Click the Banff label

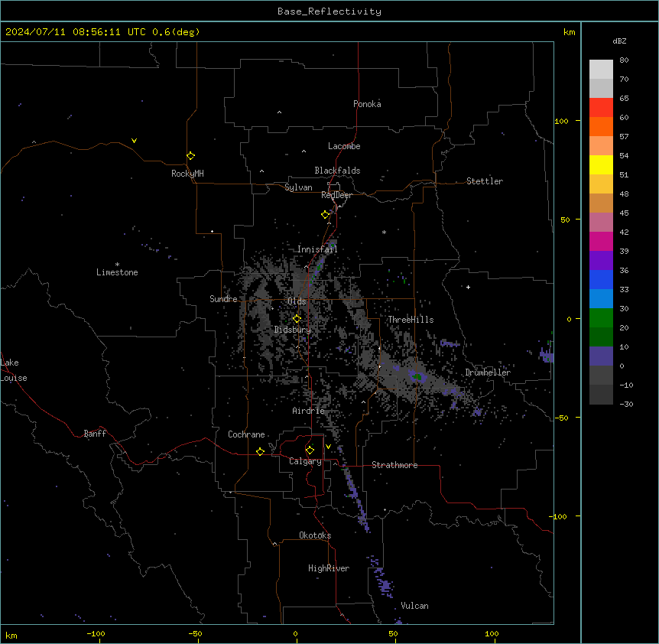[x=95, y=434]
